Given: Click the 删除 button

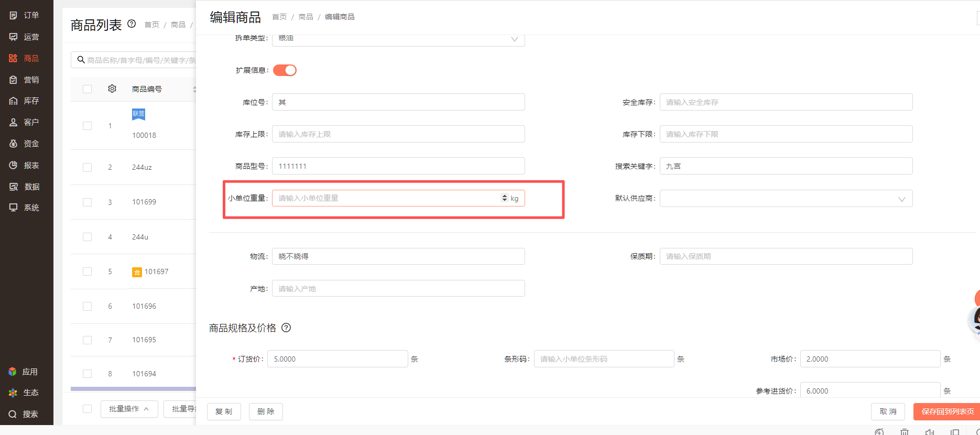Looking at the screenshot, I should [266, 411].
